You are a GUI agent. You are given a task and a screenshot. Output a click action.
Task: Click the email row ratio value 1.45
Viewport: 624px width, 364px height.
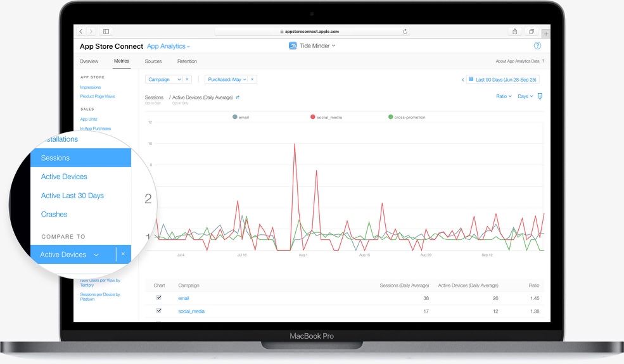pyautogui.click(x=535, y=298)
